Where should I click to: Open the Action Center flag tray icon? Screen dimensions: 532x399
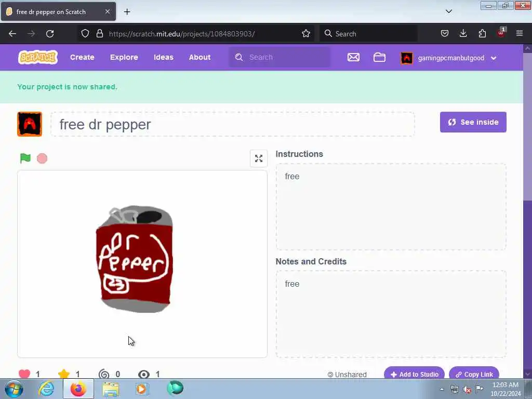[x=479, y=389]
